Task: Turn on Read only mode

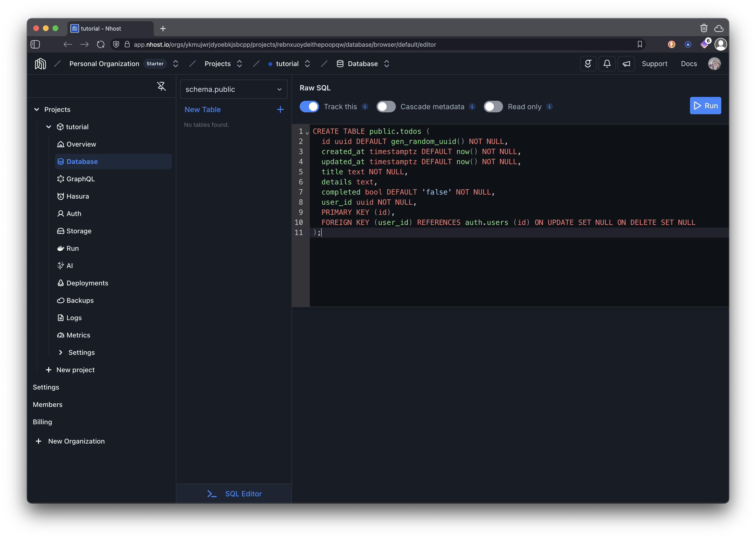Action: pyautogui.click(x=493, y=107)
